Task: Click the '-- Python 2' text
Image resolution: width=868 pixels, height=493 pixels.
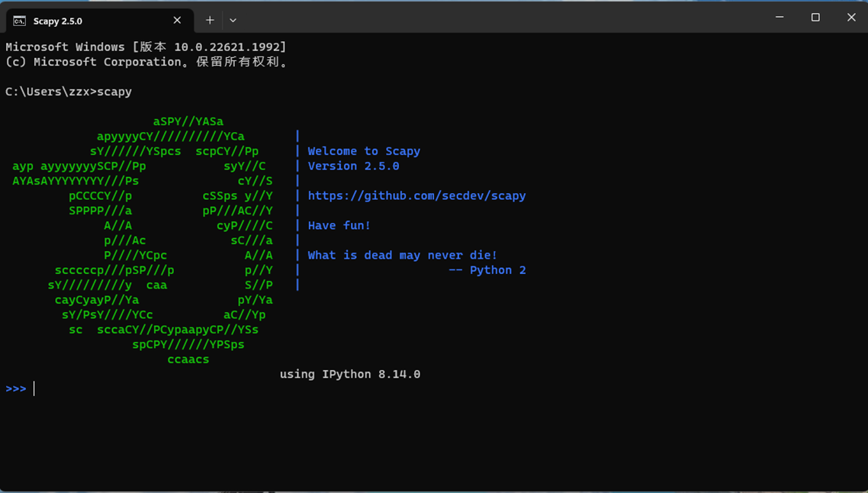Action: (487, 270)
